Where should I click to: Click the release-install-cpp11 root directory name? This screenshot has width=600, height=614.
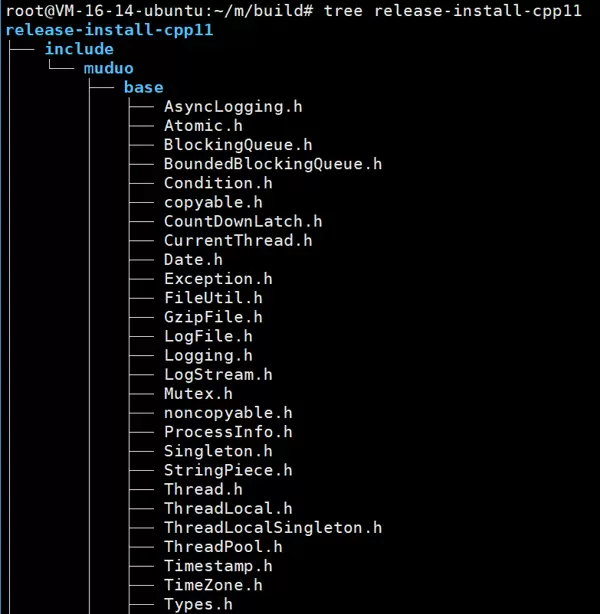(108, 30)
